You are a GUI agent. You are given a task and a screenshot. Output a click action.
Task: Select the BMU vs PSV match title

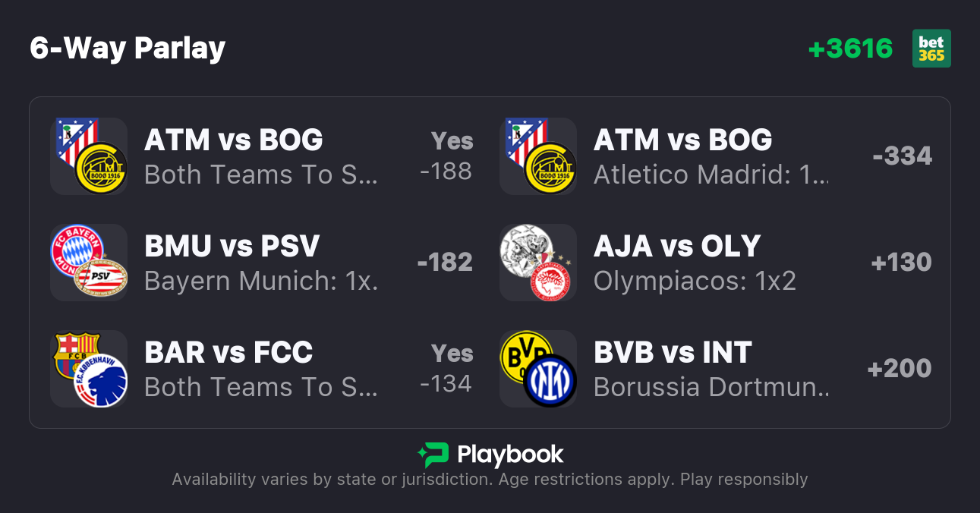pos(232,247)
